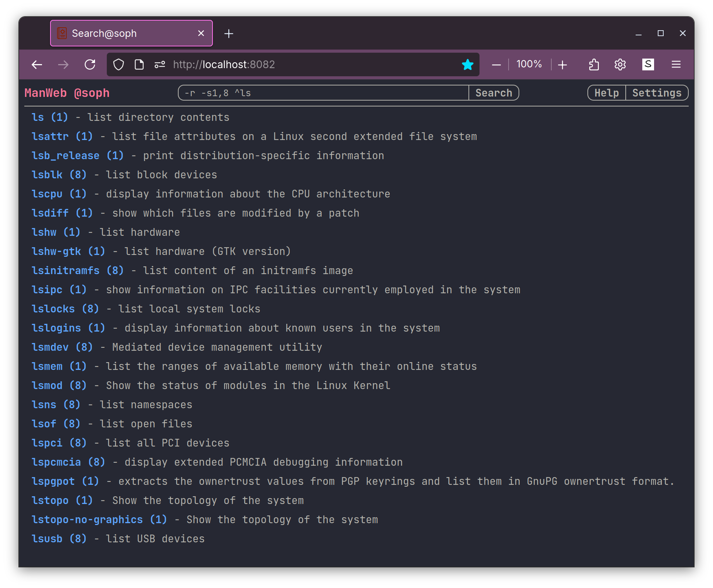Click the S extension icon in toolbar
713x588 pixels.
click(648, 65)
